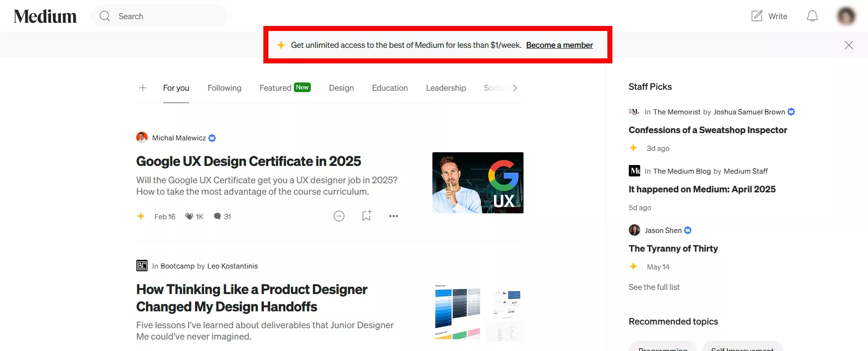Click The Medium Blog logo icon
The height and width of the screenshot is (351, 868).
(x=634, y=171)
